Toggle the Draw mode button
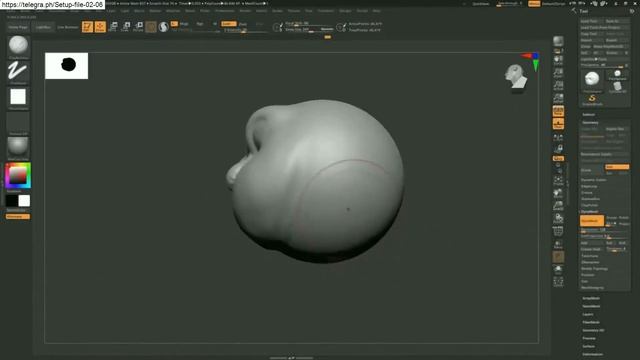This screenshot has width=640, height=360. pyautogui.click(x=100, y=27)
